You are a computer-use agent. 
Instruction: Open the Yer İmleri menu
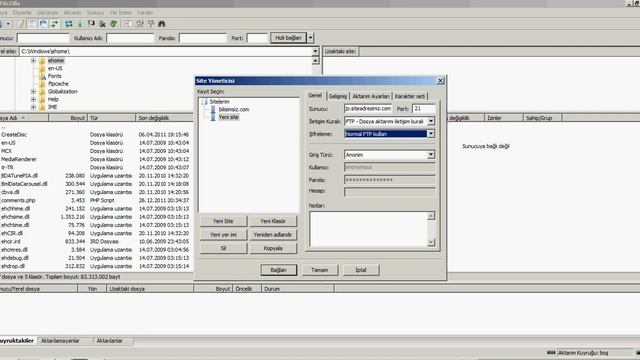coord(120,13)
